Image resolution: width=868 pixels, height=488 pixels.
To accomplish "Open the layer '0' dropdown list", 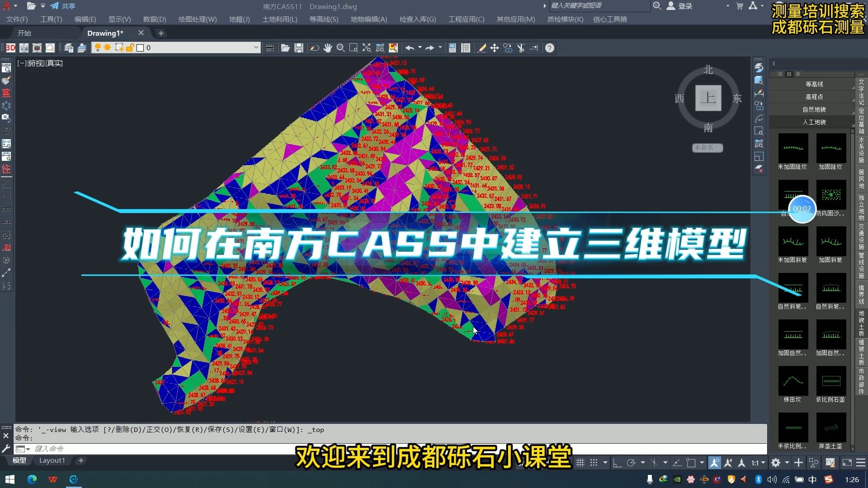I will [256, 47].
